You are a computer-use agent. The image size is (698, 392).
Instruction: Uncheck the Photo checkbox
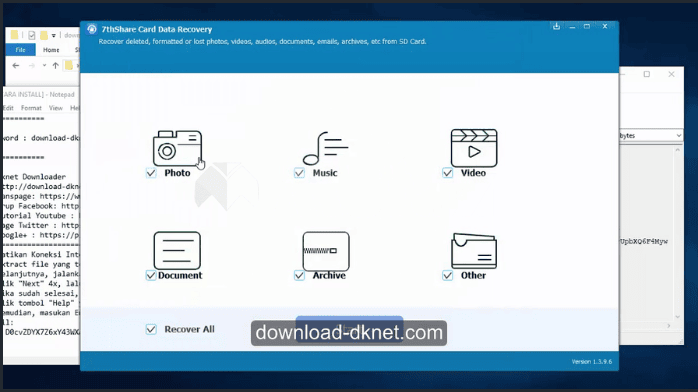tap(151, 173)
